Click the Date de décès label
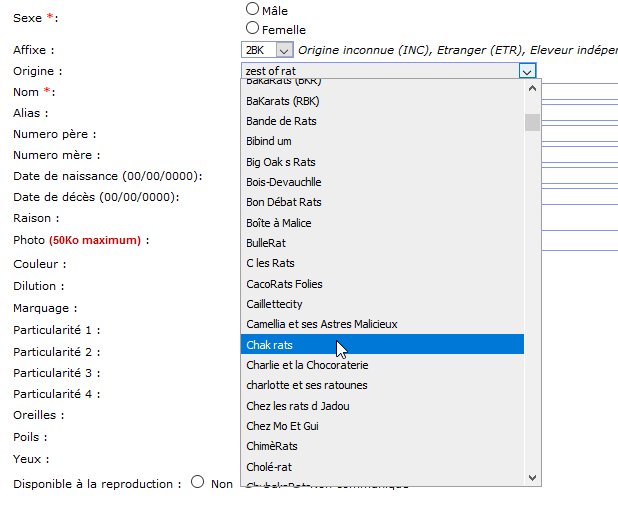Image resolution: width=618 pixels, height=506 pixels. pos(96,197)
